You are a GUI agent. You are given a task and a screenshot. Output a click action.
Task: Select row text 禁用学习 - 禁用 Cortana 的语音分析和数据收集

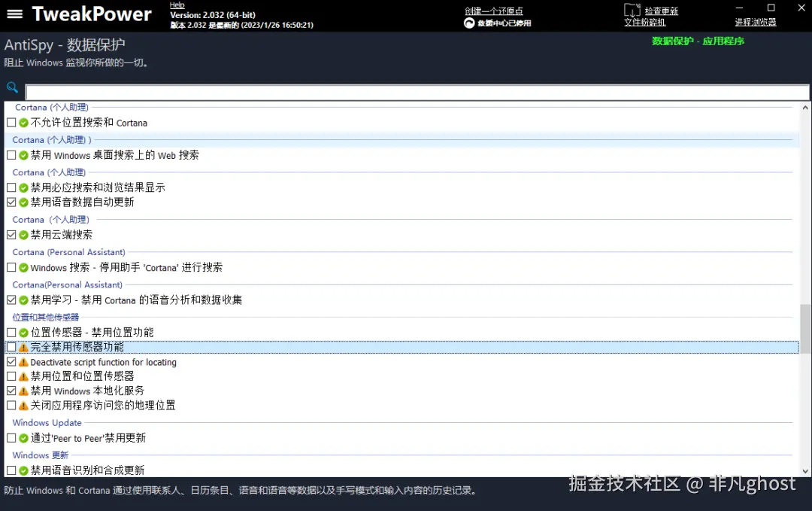(x=136, y=300)
